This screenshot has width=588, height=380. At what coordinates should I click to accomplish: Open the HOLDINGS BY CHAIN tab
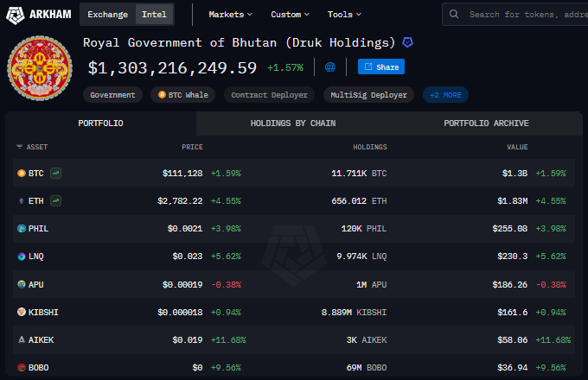tap(293, 123)
